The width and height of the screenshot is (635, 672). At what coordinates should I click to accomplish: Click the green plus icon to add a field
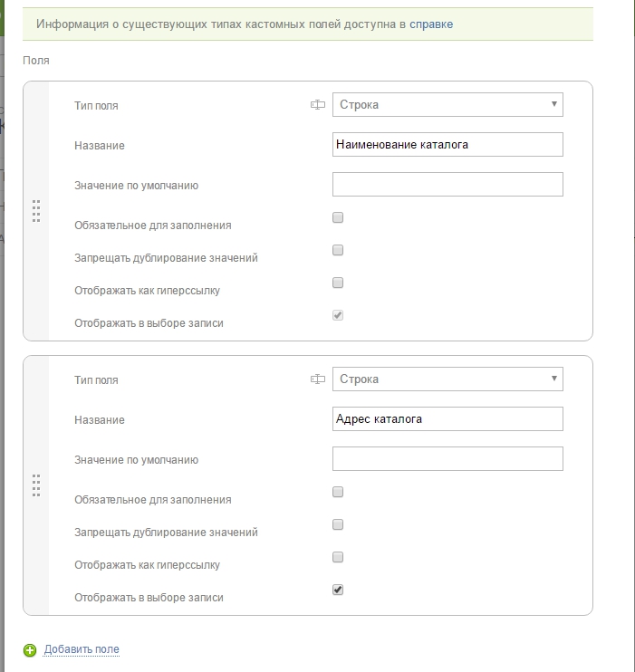30,649
